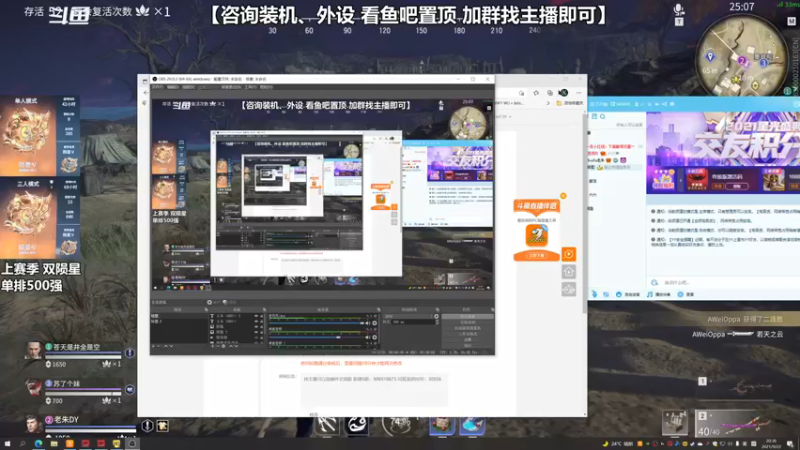This screenshot has width=800, height=450.
Task: Open the second menu in OBS menu bar
Action: [x=173, y=87]
